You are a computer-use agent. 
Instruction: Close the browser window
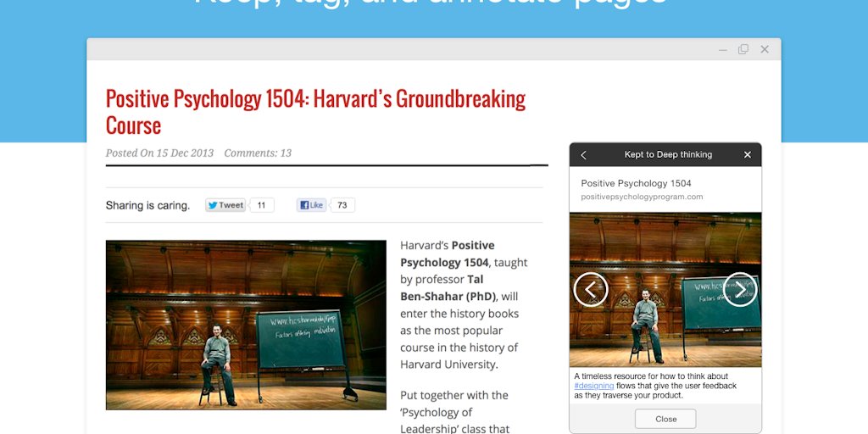(765, 49)
